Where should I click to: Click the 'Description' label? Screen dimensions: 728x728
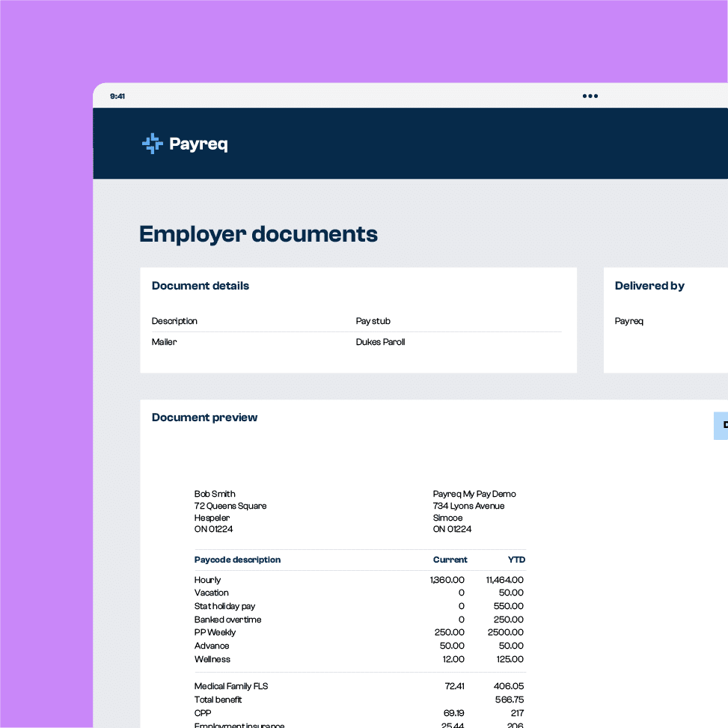[174, 321]
